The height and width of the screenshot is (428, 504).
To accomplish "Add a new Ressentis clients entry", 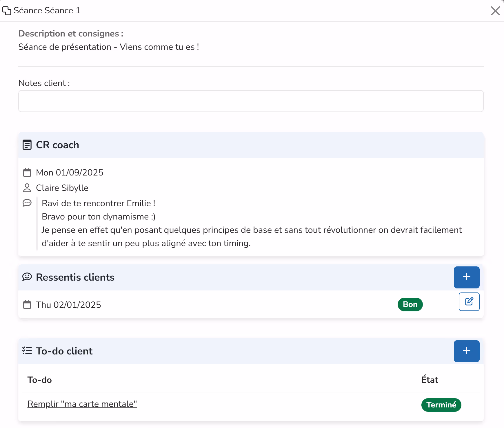I will coord(467,277).
